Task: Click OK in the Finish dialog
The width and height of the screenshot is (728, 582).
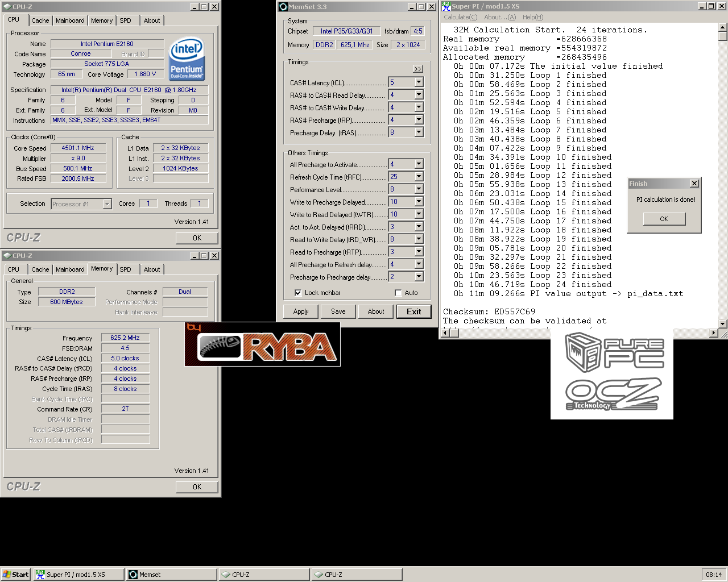Action: click(x=664, y=219)
